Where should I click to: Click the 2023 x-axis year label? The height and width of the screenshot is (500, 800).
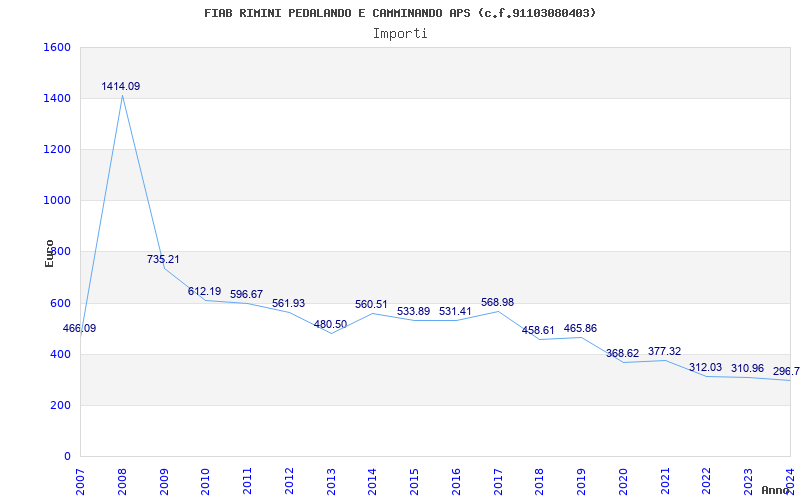pos(748,481)
